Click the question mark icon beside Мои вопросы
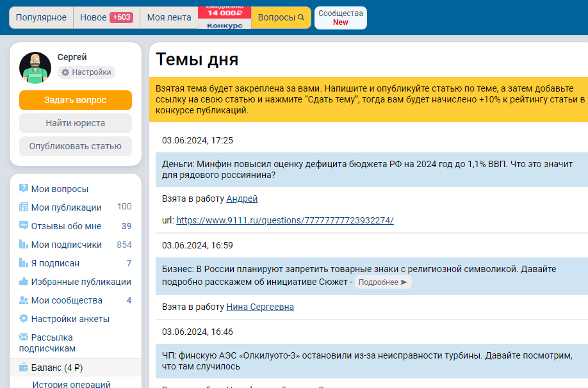 24,189
